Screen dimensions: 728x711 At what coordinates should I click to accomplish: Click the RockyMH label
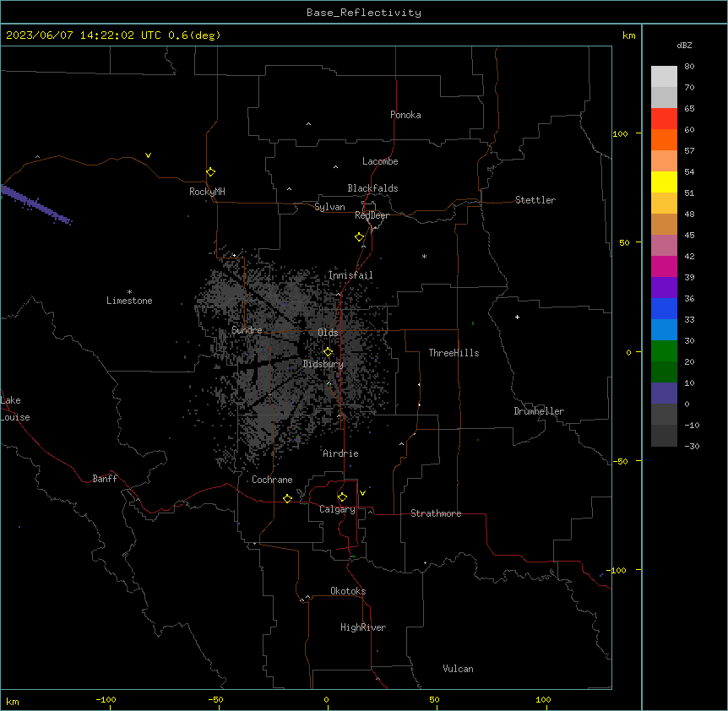pyautogui.click(x=207, y=192)
